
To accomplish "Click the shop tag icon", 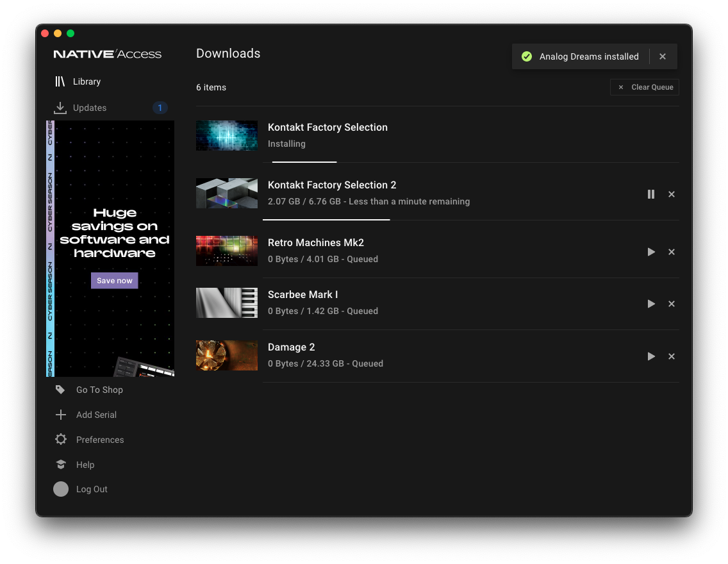I will point(60,390).
